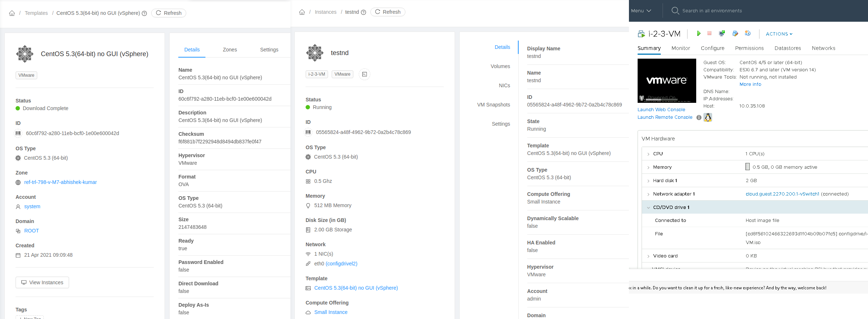Refresh the Templates page
868x319 pixels.
coord(169,13)
